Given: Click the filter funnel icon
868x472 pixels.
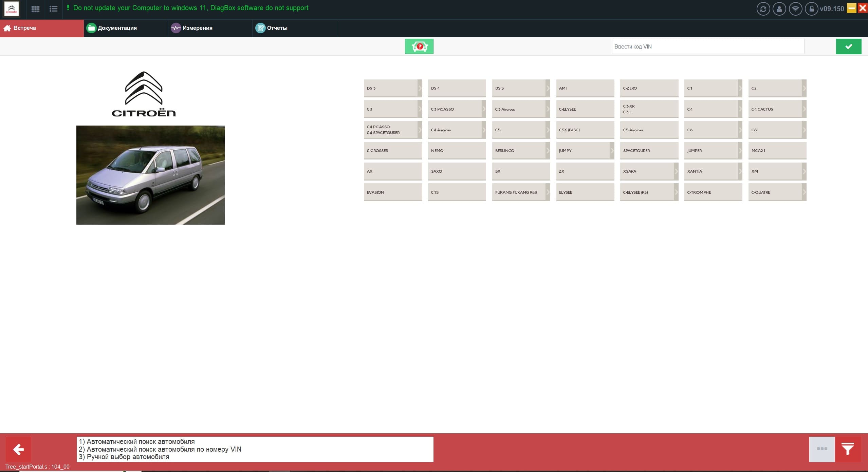Looking at the screenshot, I should [848, 449].
